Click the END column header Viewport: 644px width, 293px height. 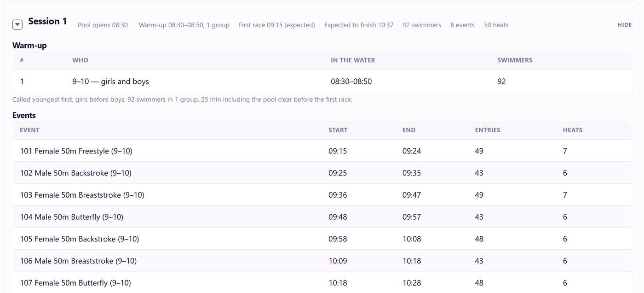click(409, 130)
